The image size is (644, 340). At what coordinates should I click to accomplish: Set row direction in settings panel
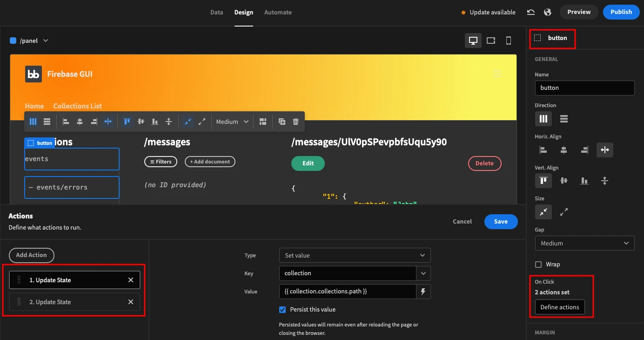pos(564,118)
